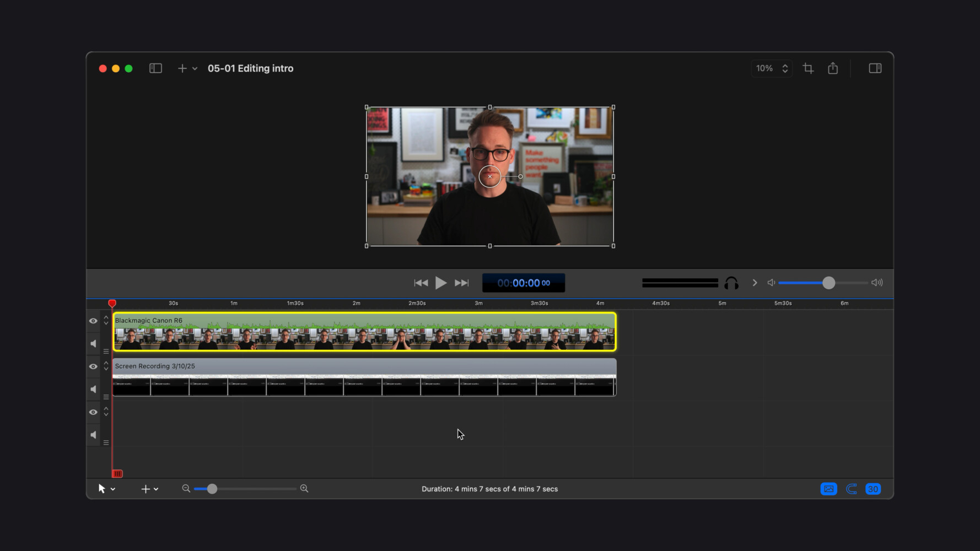This screenshot has height=551, width=980.
Task: Click the empty third track height stepper
Action: pos(106,412)
